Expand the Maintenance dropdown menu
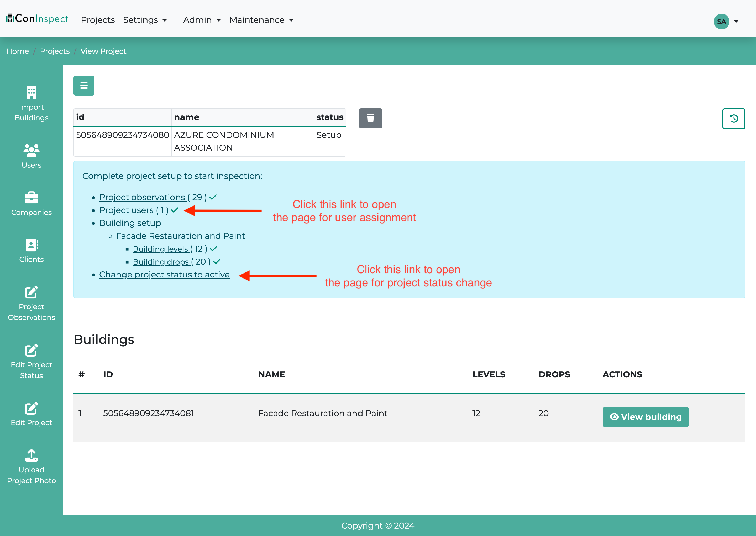The image size is (756, 536). (261, 20)
